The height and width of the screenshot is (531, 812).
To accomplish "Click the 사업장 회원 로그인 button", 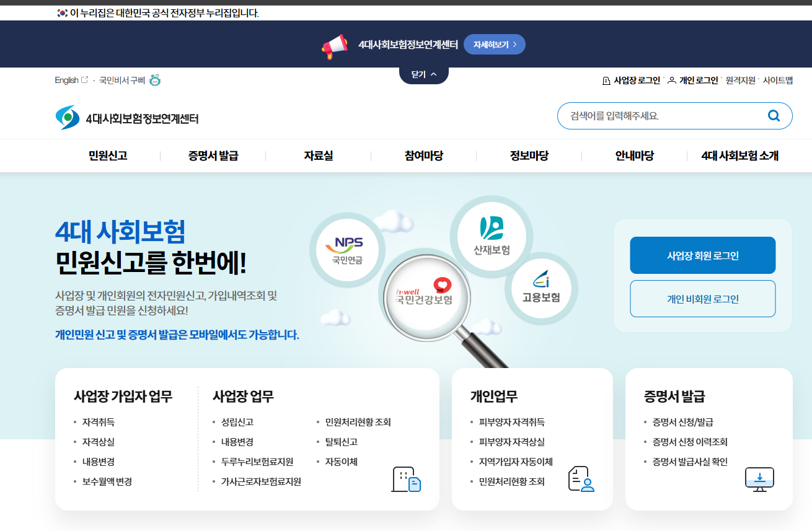I will (702, 255).
